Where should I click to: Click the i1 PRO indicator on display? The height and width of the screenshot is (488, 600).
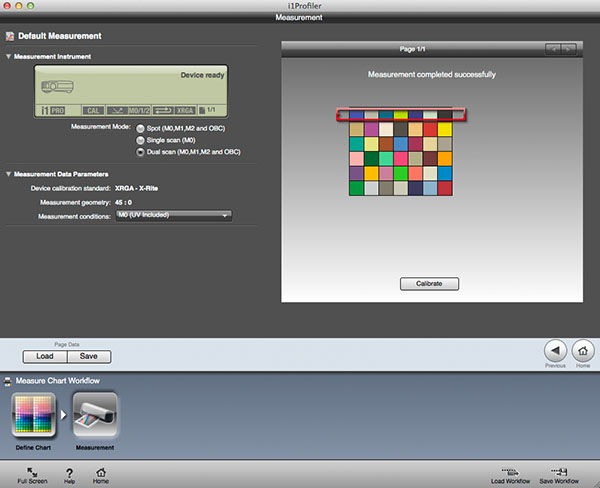53,111
